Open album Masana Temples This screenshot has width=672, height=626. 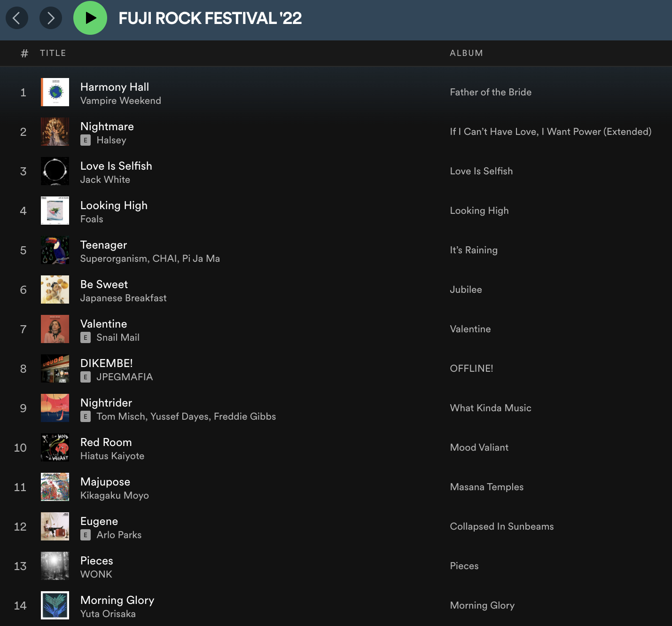coord(487,487)
